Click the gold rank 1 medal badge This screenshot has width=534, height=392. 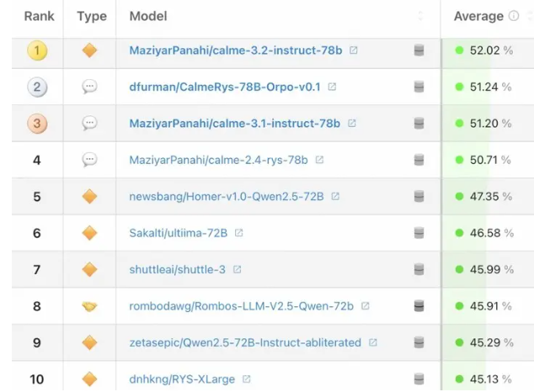click(x=37, y=50)
